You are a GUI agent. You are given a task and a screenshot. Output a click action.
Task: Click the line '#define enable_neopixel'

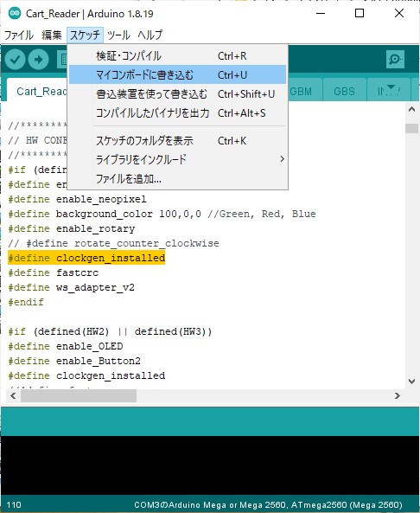point(77,199)
